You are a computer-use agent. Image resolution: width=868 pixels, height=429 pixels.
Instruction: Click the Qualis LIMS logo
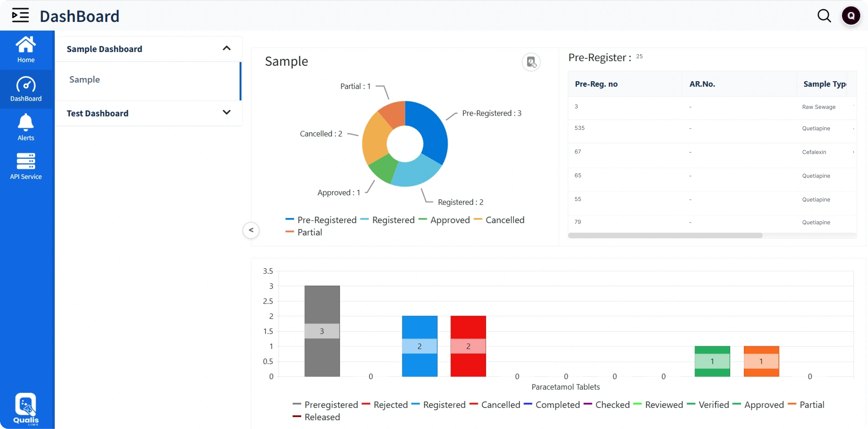coord(26,409)
